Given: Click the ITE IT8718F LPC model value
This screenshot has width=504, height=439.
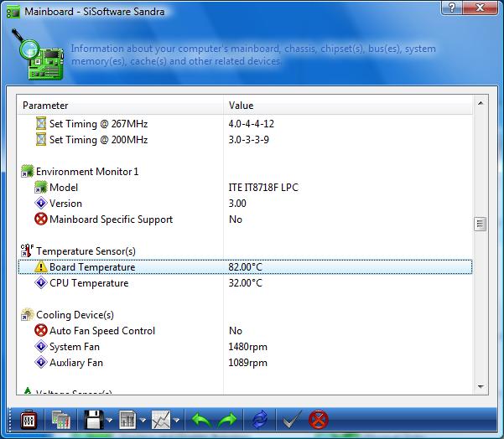Looking at the screenshot, I should coord(263,187).
